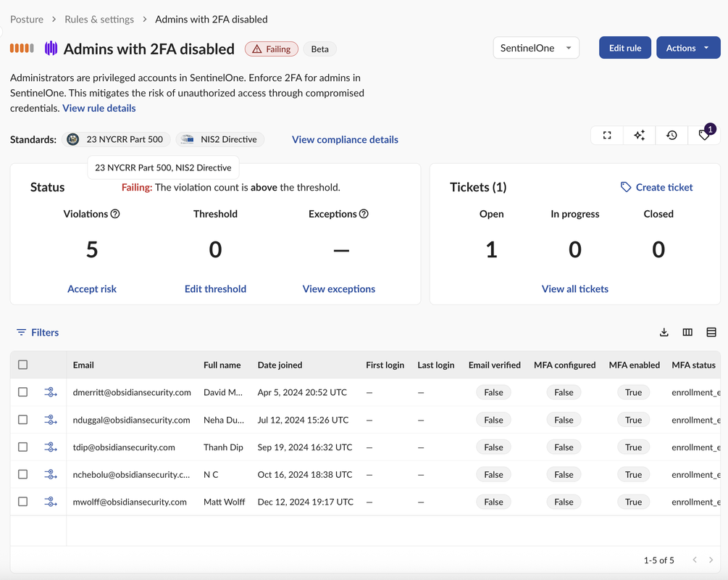
Task: Click email dmerritt@obsidiansecurity.com
Action: 132,392
